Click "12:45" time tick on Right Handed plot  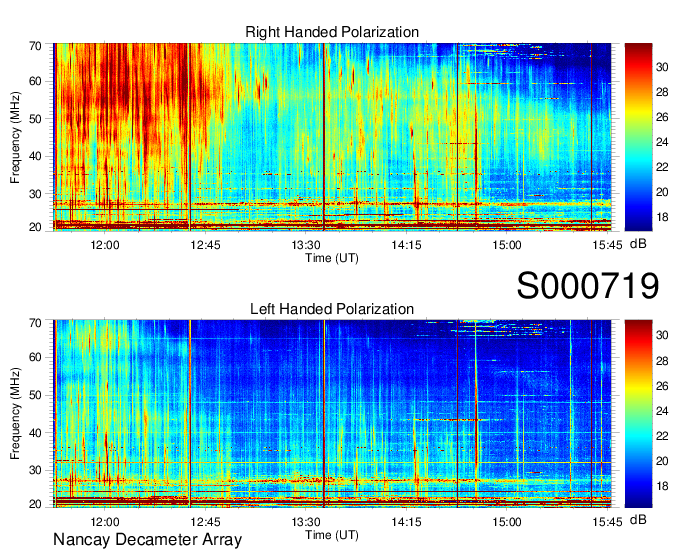[206, 245]
